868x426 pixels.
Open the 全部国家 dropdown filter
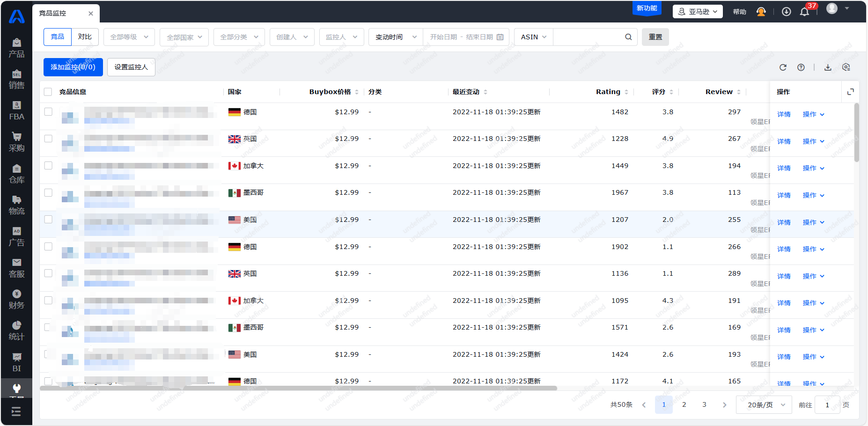pyautogui.click(x=184, y=37)
